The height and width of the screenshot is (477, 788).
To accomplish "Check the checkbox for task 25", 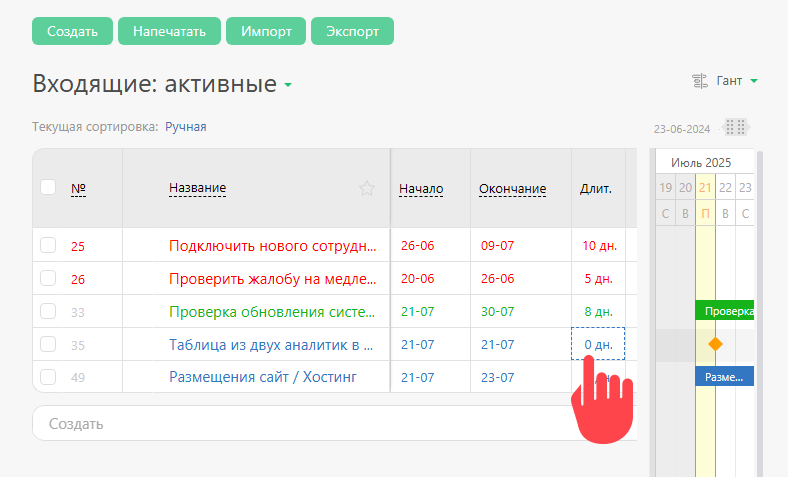I will pyautogui.click(x=48, y=245).
